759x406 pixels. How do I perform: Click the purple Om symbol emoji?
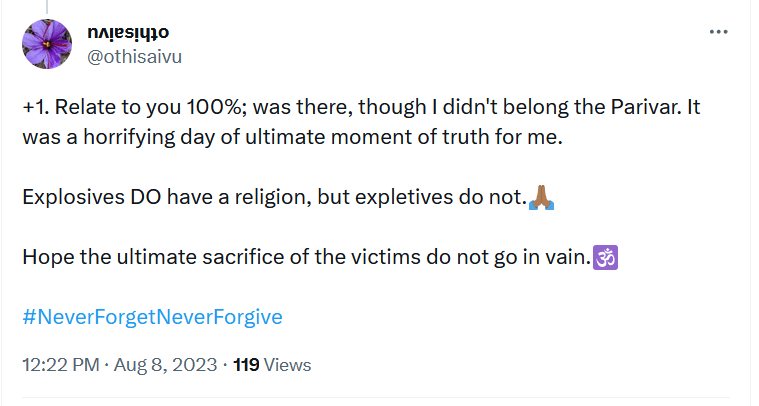[x=607, y=257]
